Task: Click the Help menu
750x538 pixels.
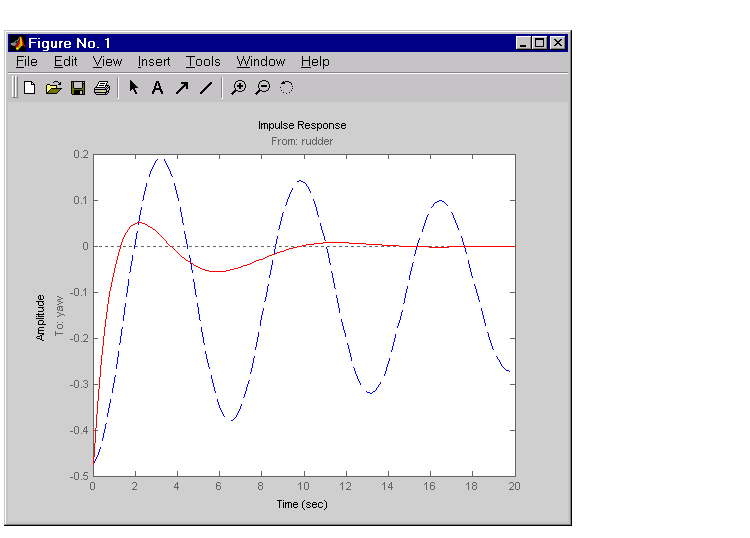Action: point(315,62)
